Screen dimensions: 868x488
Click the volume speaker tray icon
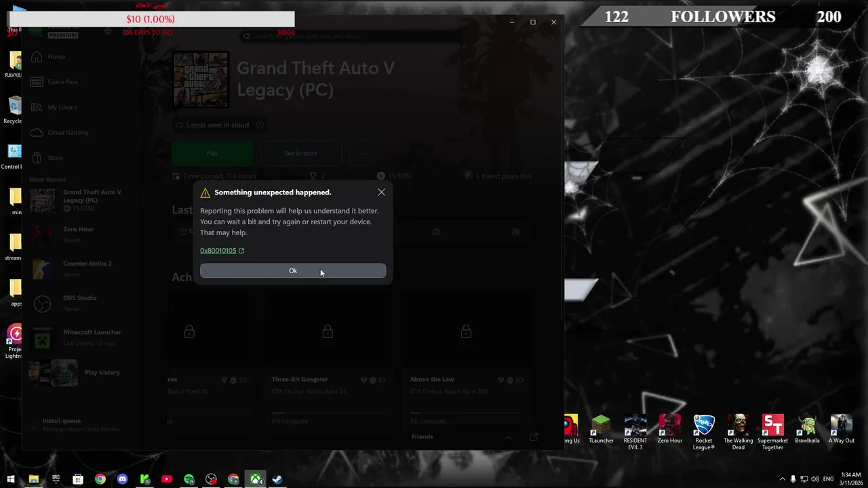(x=814, y=479)
